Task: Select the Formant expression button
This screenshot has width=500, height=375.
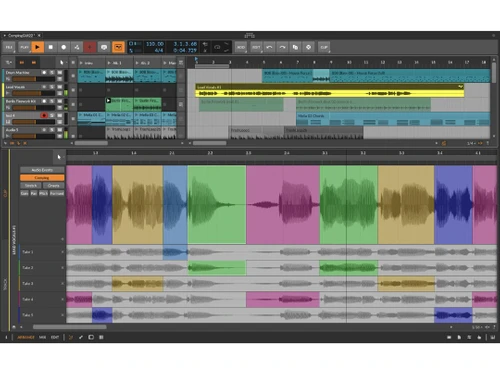Action: tap(57, 193)
